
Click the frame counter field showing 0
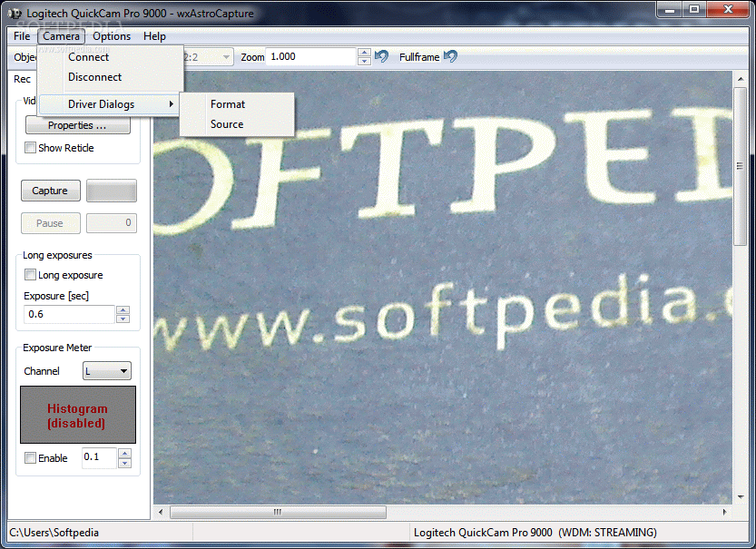pos(112,222)
